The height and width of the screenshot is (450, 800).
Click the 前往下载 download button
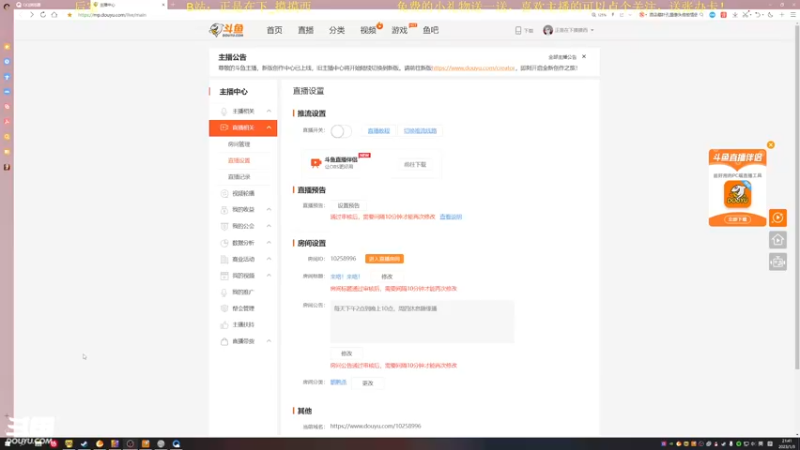[415, 165]
